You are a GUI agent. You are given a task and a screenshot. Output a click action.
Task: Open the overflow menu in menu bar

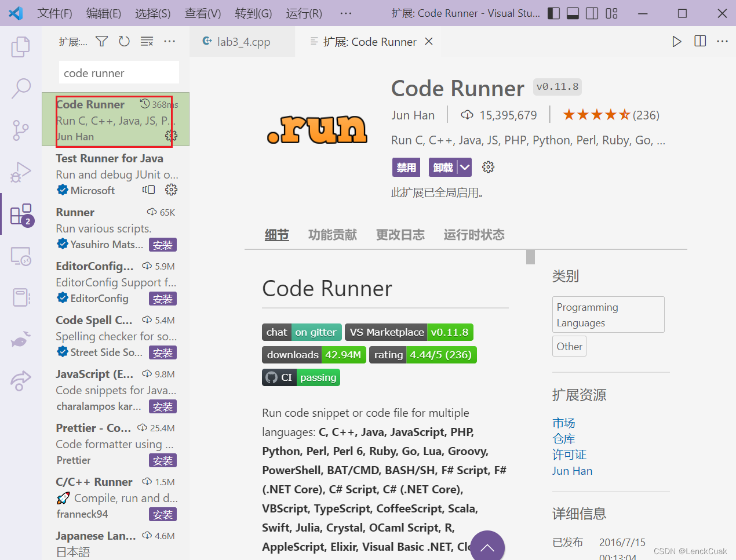click(346, 13)
